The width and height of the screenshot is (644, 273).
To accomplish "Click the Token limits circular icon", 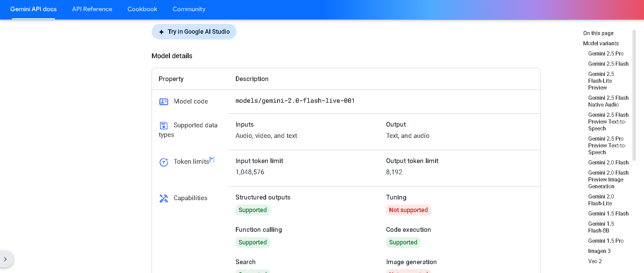I will pyautogui.click(x=164, y=162).
